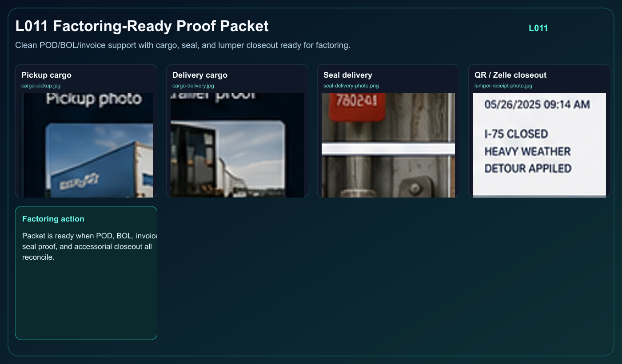Click the cargo-delivery.jpg file name
622x364 pixels.
point(193,86)
